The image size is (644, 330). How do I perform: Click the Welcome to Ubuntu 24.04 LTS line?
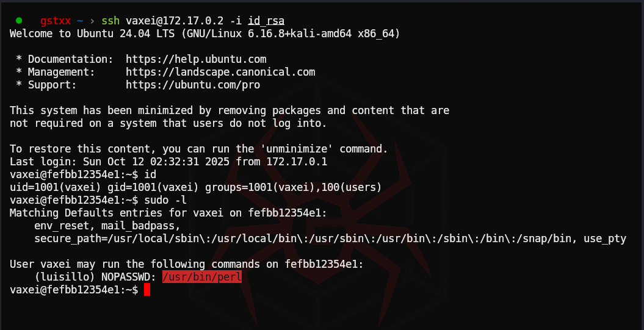click(x=204, y=34)
